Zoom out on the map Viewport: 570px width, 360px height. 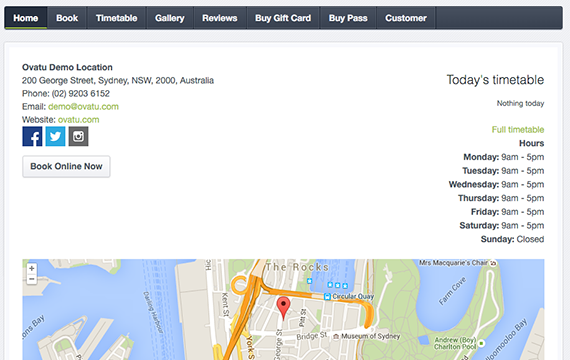pyautogui.click(x=32, y=279)
